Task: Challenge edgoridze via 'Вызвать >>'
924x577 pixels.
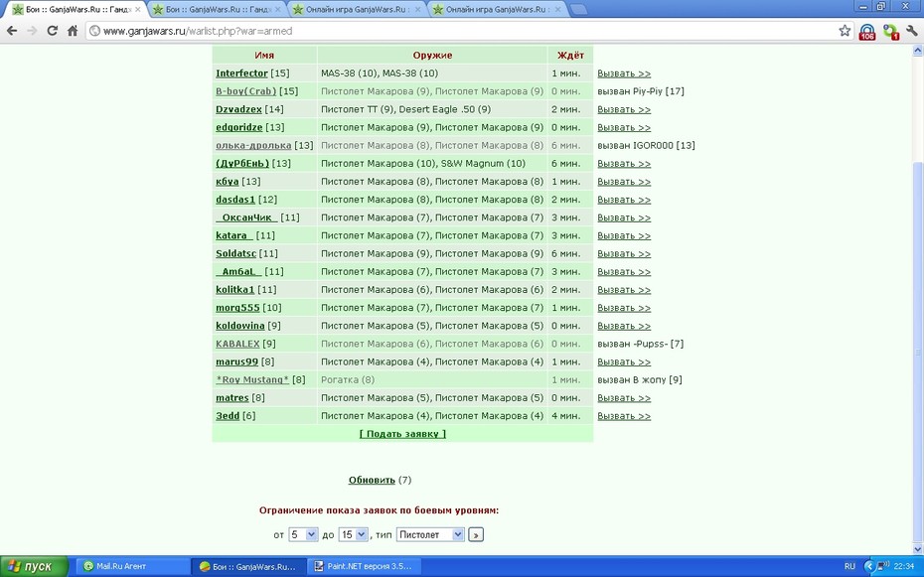Action: pos(624,128)
